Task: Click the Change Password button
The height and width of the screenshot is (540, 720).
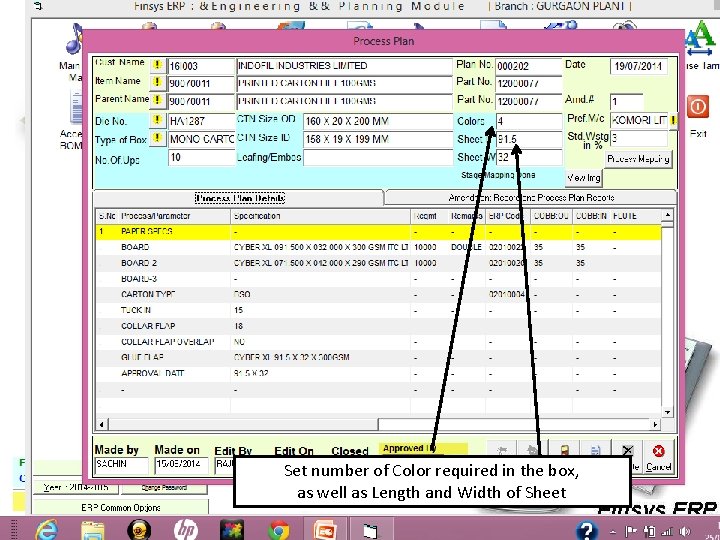Action: tap(164, 488)
